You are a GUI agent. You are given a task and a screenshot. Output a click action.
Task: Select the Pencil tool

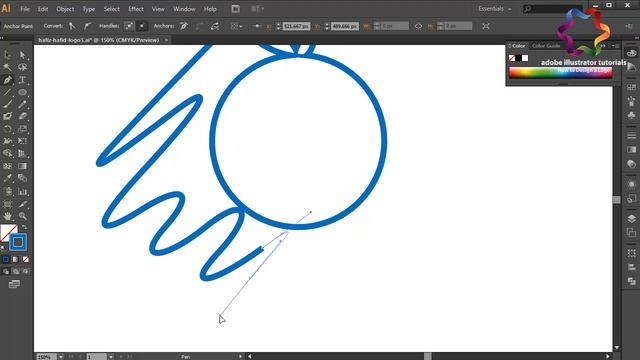(22, 104)
